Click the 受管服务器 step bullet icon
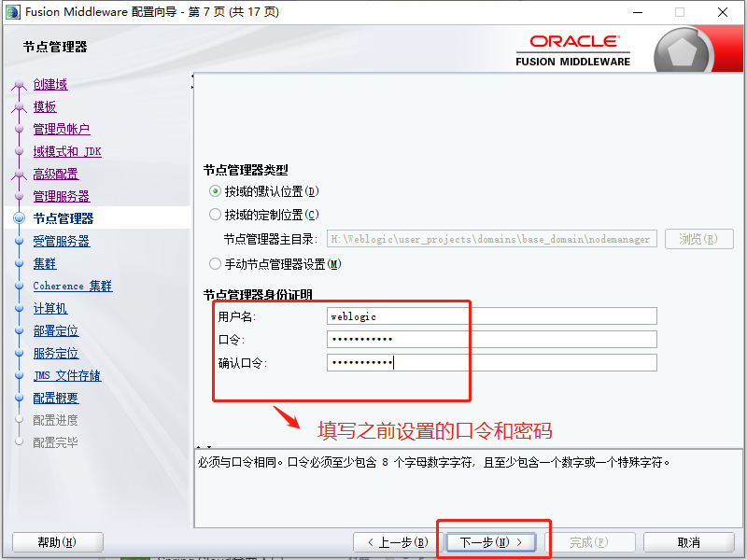 19,241
